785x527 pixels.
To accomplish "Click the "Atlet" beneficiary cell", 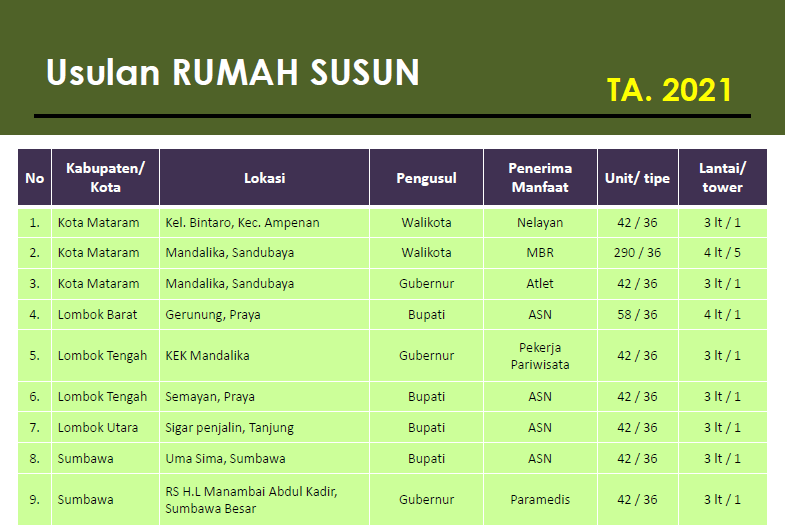I will 540,284.
